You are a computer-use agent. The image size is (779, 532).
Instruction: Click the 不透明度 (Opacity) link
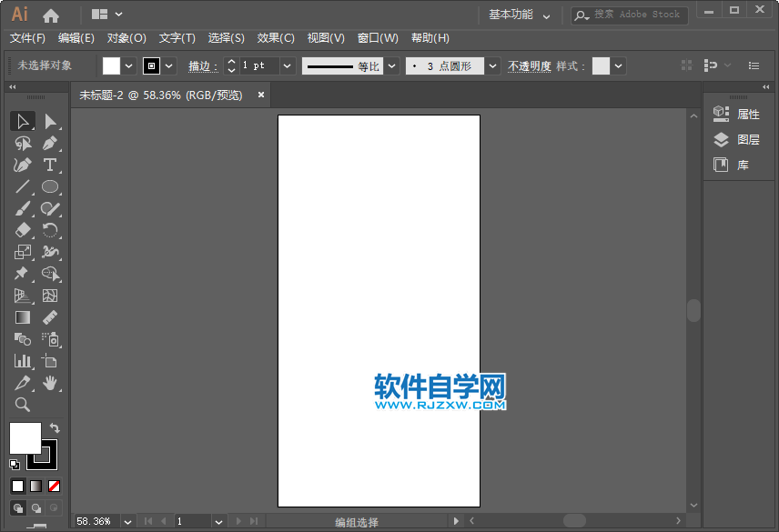(528, 65)
